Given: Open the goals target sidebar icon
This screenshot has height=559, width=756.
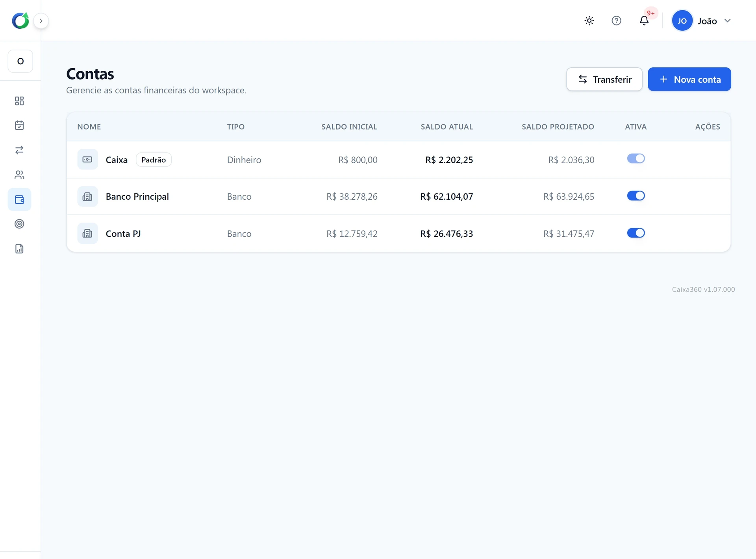Looking at the screenshot, I should pos(19,224).
